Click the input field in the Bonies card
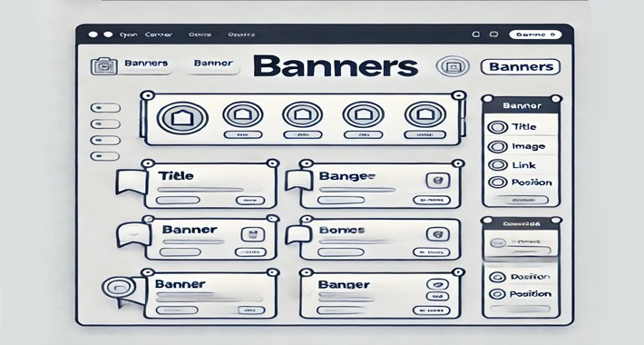The height and width of the screenshot is (345, 644). tap(341, 252)
